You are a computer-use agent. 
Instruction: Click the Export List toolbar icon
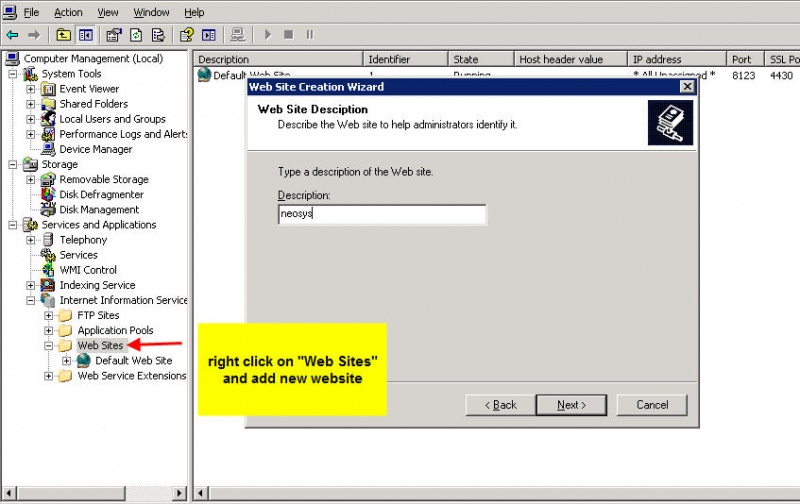click(x=158, y=35)
